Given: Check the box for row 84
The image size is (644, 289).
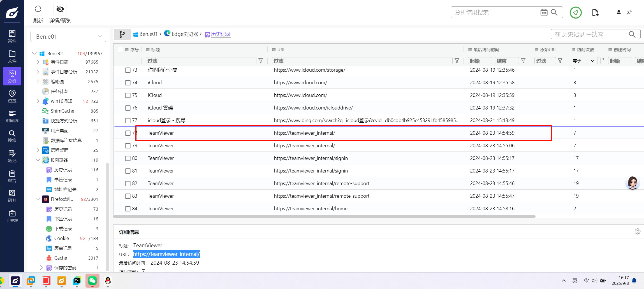Looking at the screenshot, I should tap(128, 209).
